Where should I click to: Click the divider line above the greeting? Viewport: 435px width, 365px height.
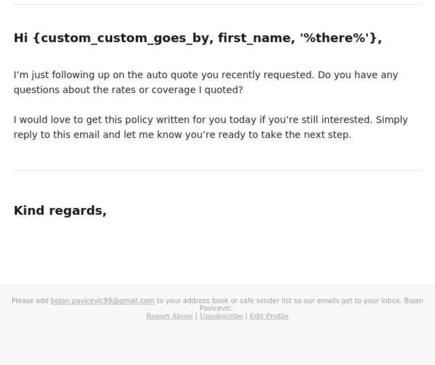coord(217,4)
